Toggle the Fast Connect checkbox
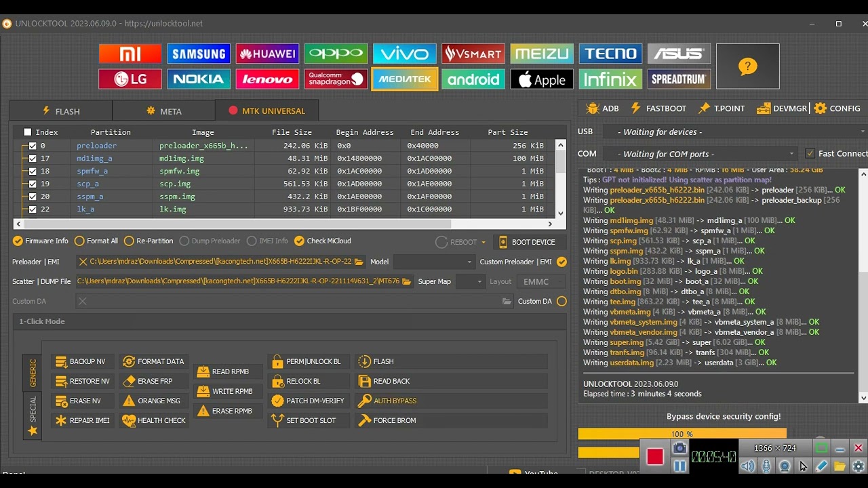868x488 pixels. [810, 154]
